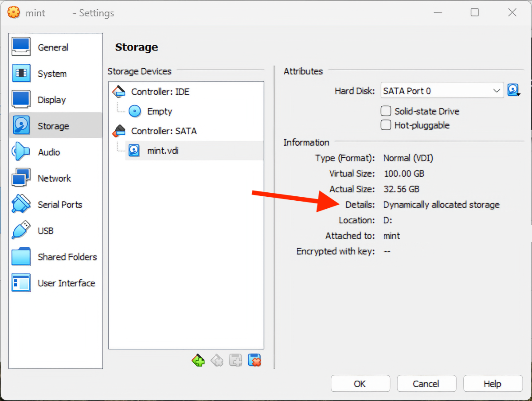
Task: Open Network settings
Action: [x=56, y=178]
